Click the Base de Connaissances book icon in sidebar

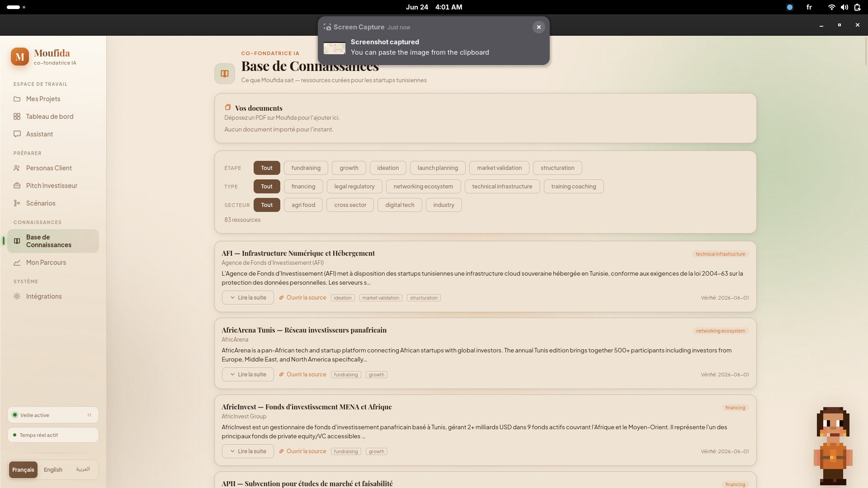click(x=17, y=241)
